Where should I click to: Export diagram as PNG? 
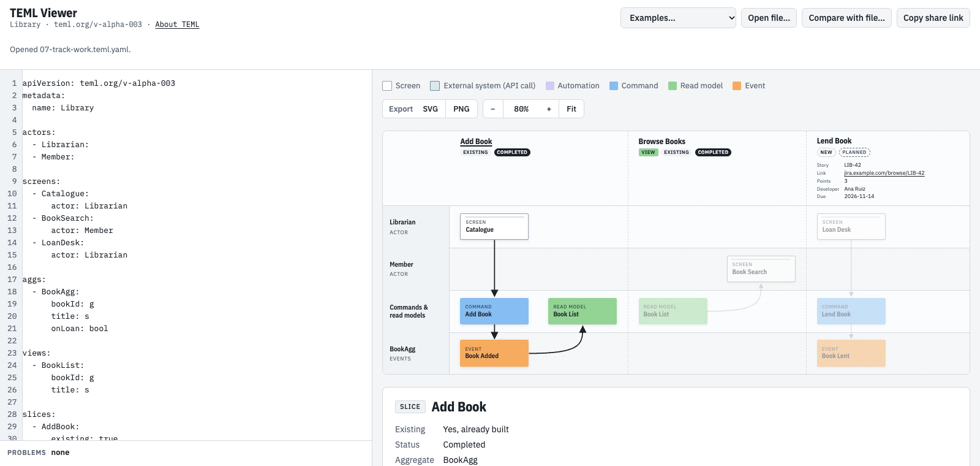(x=461, y=109)
